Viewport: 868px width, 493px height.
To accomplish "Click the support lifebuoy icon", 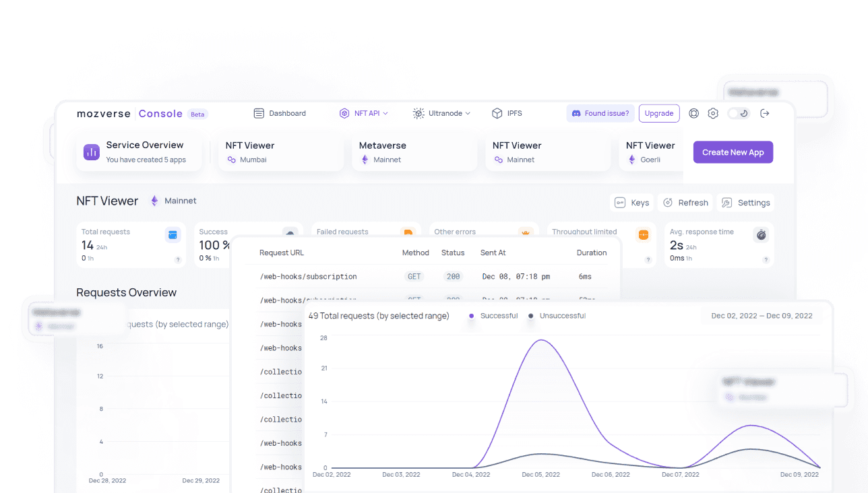I will point(693,113).
